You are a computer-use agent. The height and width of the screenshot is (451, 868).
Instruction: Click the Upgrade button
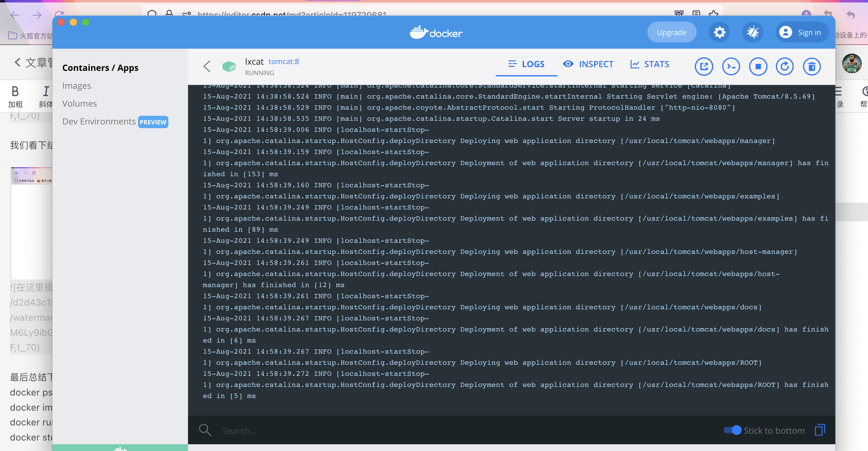click(x=671, y=32)
